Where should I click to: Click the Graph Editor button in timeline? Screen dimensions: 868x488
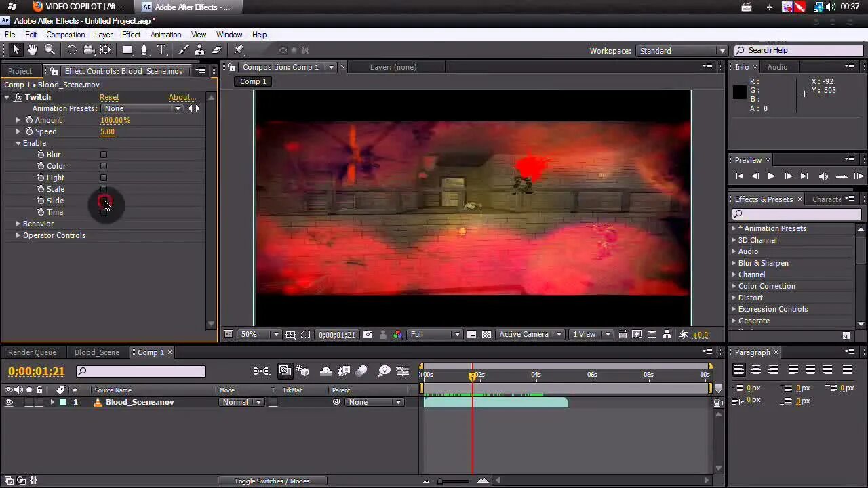tap(403, 371)
